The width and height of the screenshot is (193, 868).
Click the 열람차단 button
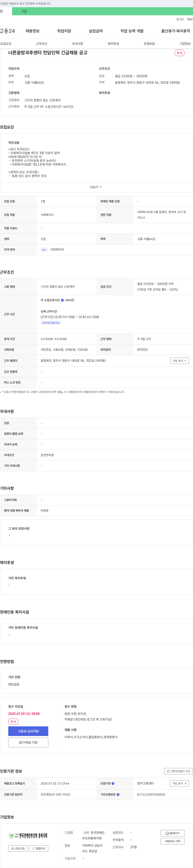(x=39, y=848)
